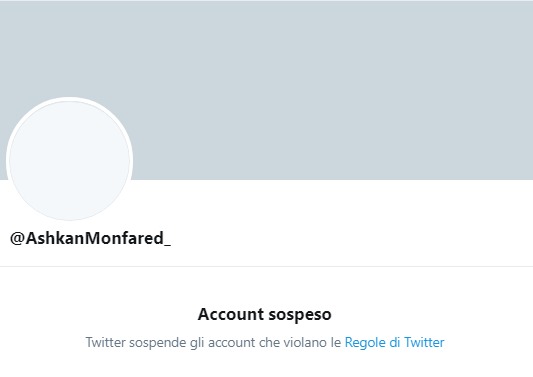
Task: Click the suspension explanation sentence text
Action: [x=265, y=342]
